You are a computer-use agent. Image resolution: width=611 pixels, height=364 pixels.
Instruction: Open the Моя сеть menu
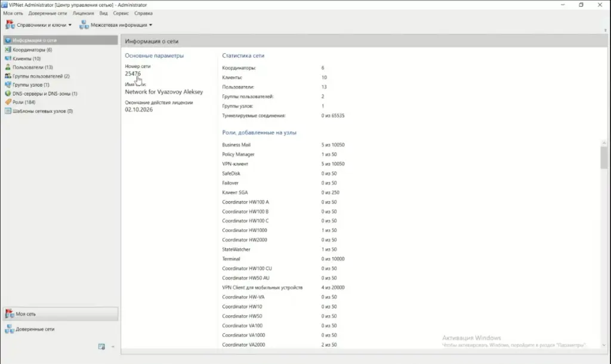[13, 13]
